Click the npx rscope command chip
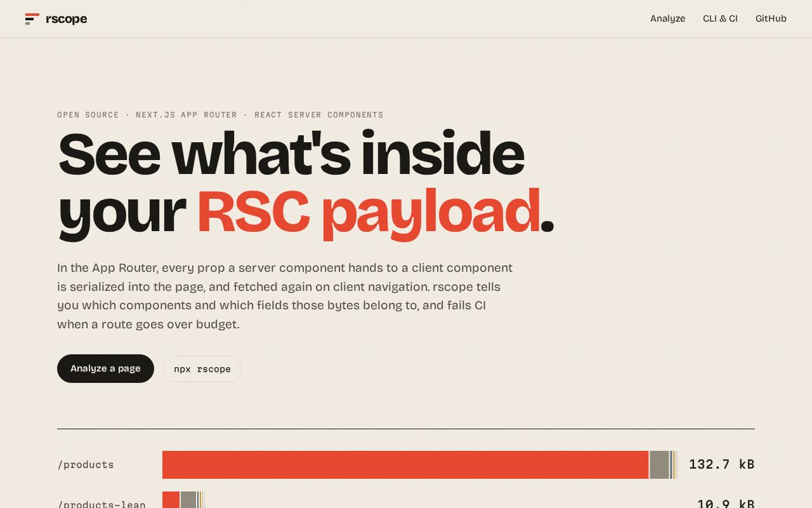Screen dimensions: 812x508 coord(202,369)
